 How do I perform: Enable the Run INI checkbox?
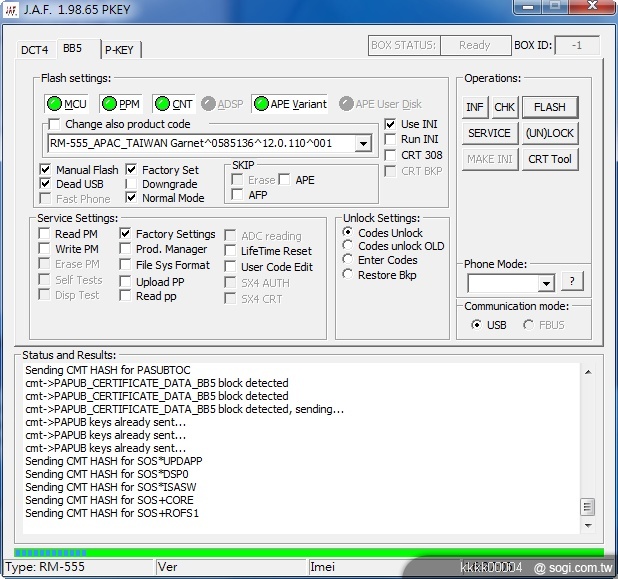(390, 139)
